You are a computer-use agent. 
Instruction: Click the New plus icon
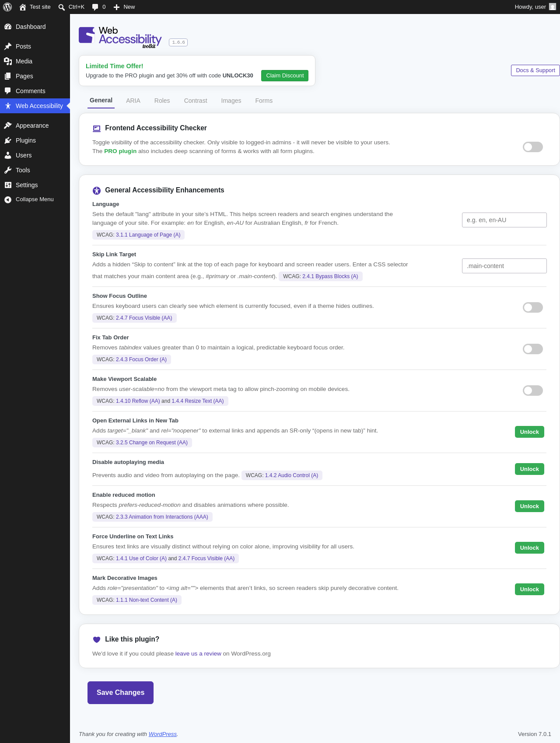click(x=116, y=7)
